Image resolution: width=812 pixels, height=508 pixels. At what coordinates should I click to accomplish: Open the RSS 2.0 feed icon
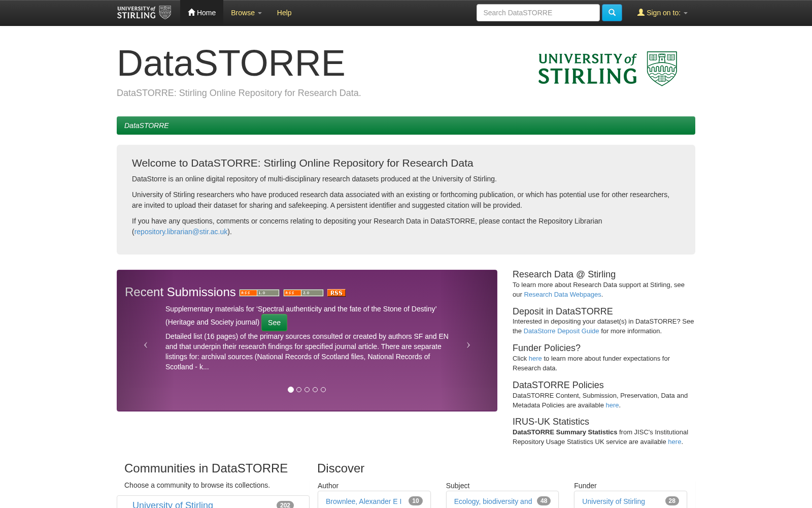tap(303, 293)
